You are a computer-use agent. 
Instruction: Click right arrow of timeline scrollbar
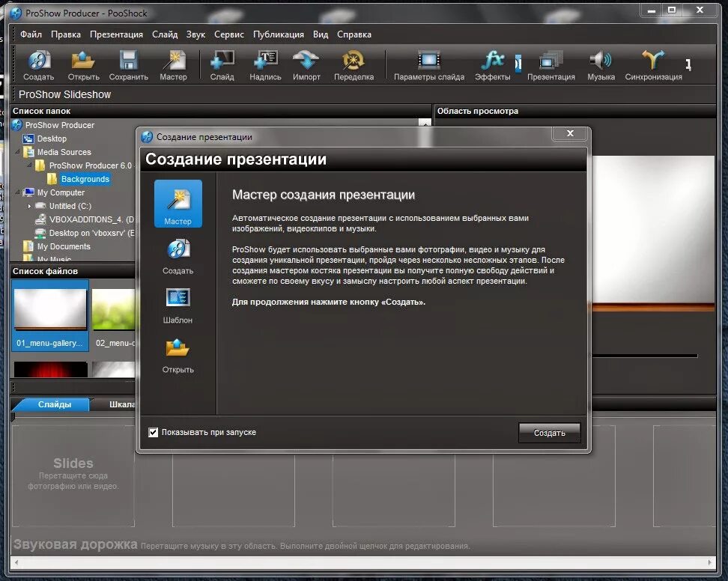coord(710,562)
